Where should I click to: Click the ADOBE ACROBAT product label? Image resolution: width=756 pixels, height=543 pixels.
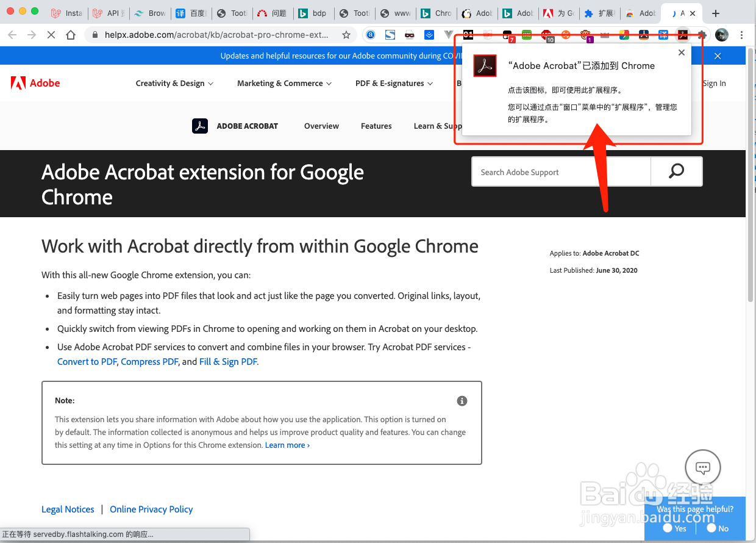click(248, 126)
